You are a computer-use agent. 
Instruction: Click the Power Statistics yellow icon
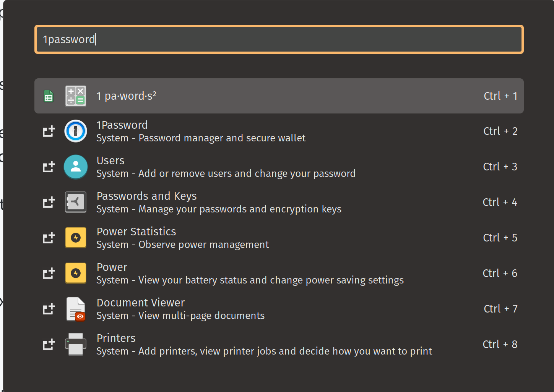(76, 238)
